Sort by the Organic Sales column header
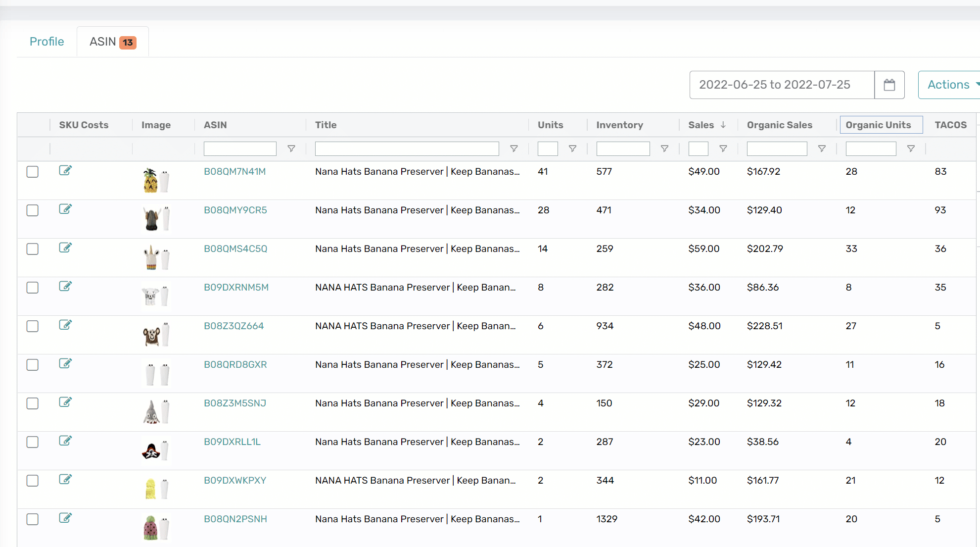This screenshot has width=980, height=547. (x=779, y=125)
